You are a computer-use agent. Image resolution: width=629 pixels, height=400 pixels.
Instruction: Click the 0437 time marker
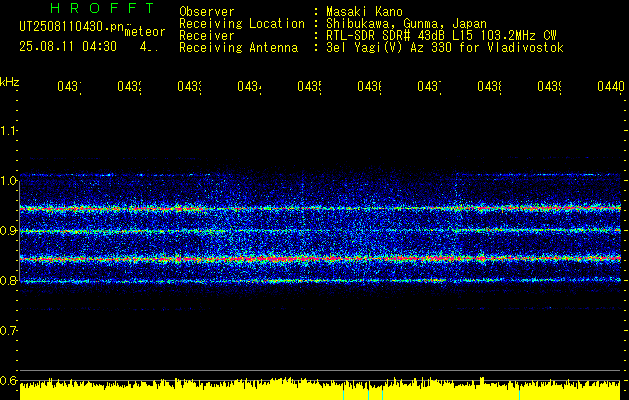click(x=429, y=86)
